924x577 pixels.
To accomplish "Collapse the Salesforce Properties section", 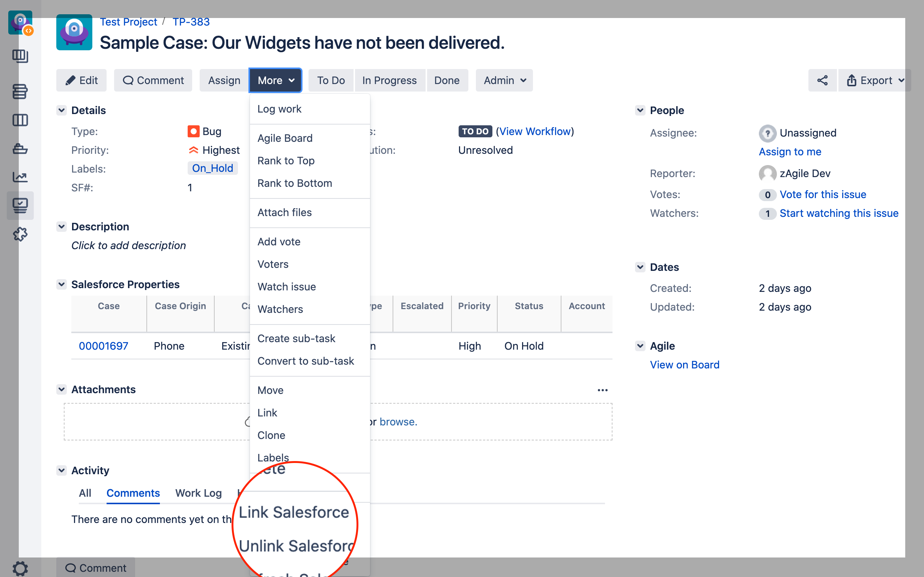I will (x=62, y=284).
